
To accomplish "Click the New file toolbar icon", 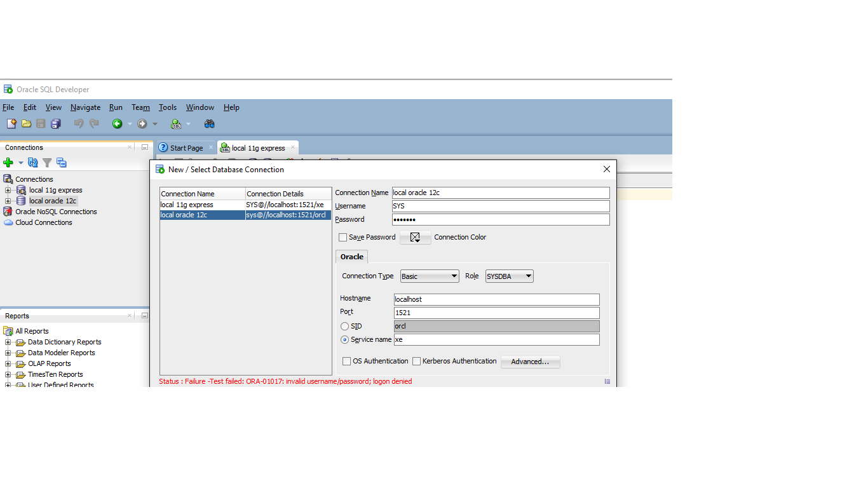I will 11,124.
